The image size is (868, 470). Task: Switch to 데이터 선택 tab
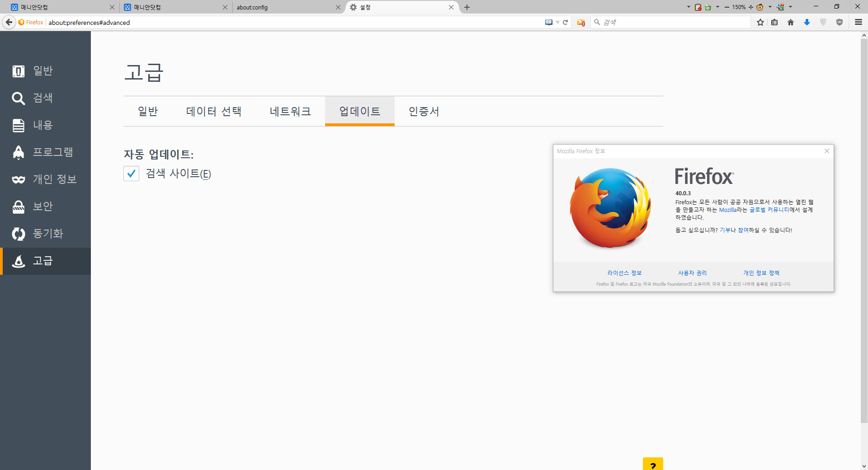tap(214, 111)
